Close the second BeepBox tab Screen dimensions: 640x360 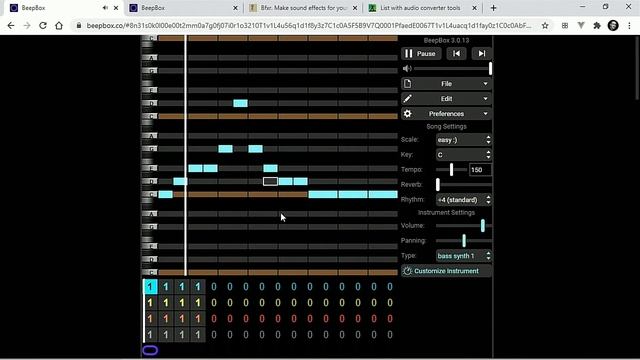(235, 8)
